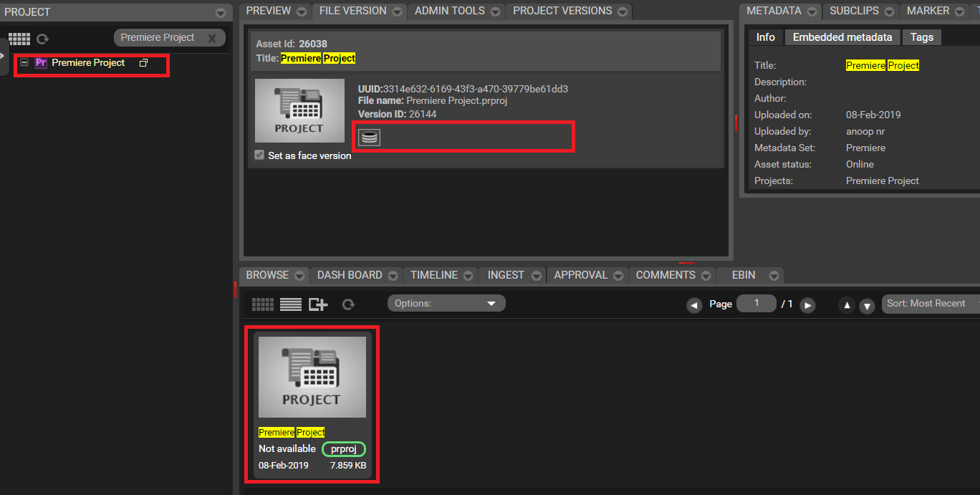Open Premiere Project in pop-out window
The width and height of the screenshot is (980, 495).
[x=143, y=63]
